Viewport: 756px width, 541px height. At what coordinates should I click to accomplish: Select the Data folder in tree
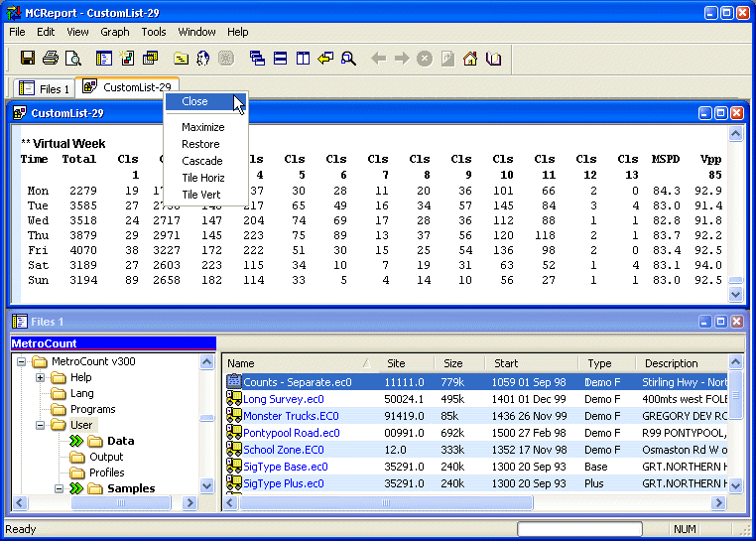(x=120, y=441)
